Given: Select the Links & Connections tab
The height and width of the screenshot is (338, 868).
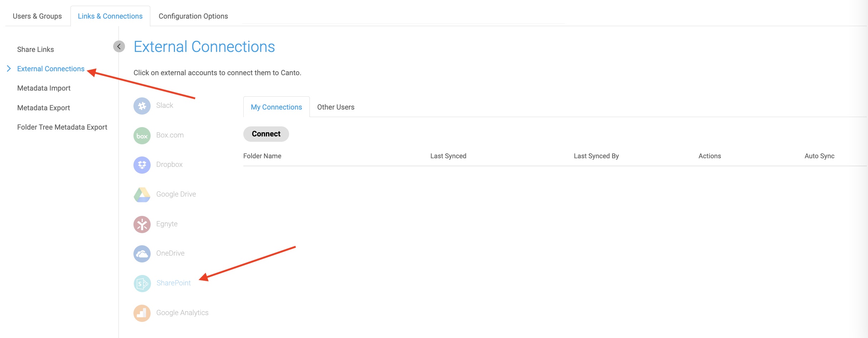Looking at the screenshot, I should [110, 16].
